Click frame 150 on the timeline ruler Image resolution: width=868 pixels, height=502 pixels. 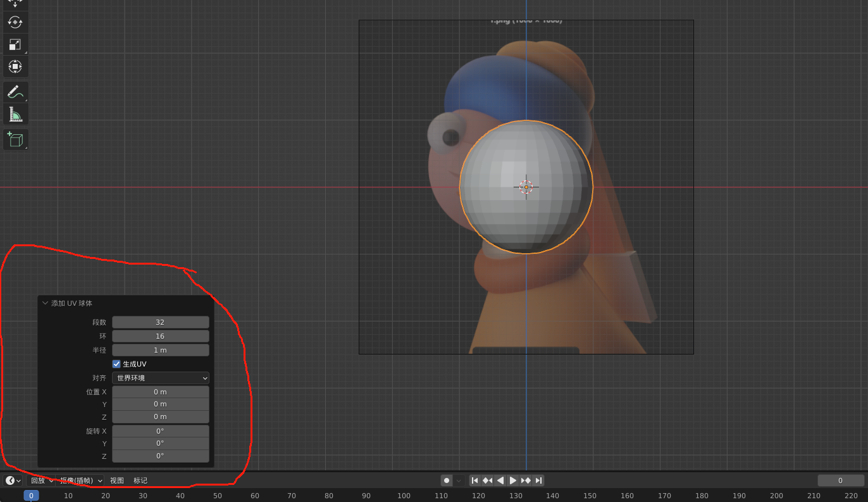(590, 496)
